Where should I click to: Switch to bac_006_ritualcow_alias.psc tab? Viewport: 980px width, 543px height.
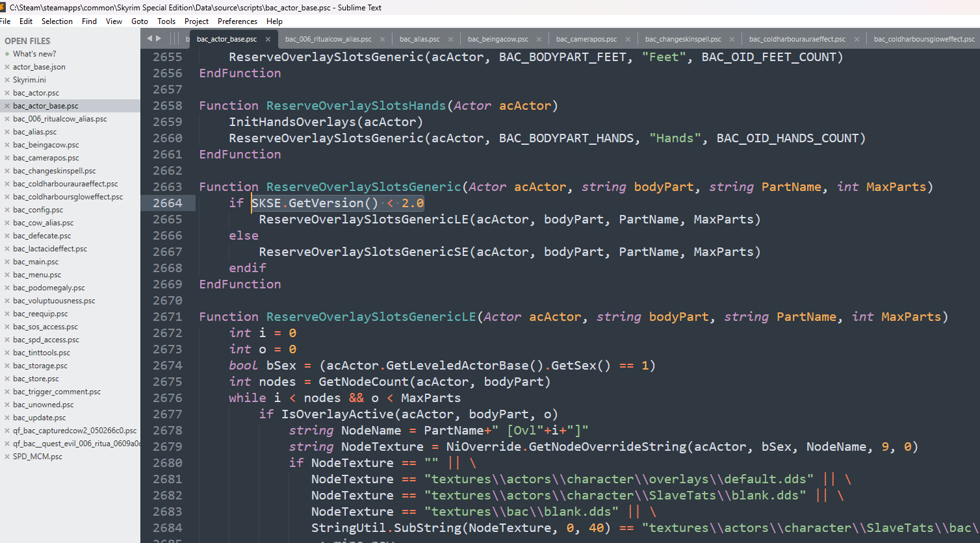point(328,39)
